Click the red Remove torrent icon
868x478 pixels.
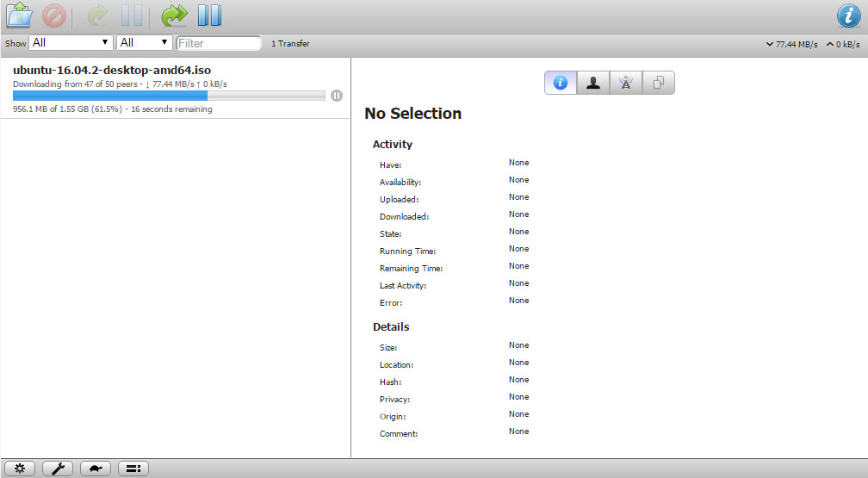pos(54,16)
